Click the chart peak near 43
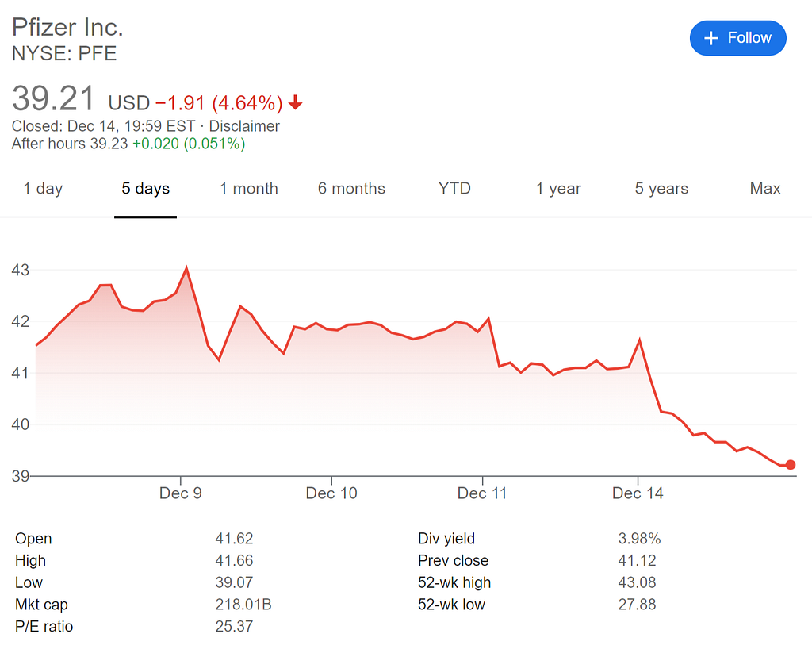The image size is (812, 649). point(186,268)
